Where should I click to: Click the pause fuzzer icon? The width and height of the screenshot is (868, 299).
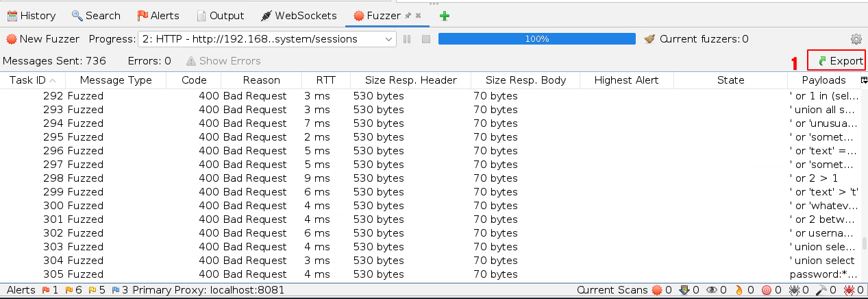pyautogui.click(x=407, y=39)
